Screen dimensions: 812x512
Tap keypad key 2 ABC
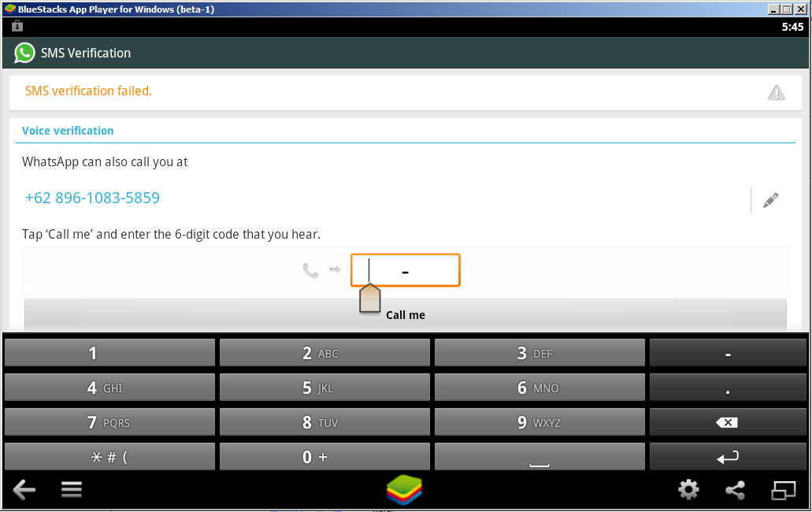[324, 353]
